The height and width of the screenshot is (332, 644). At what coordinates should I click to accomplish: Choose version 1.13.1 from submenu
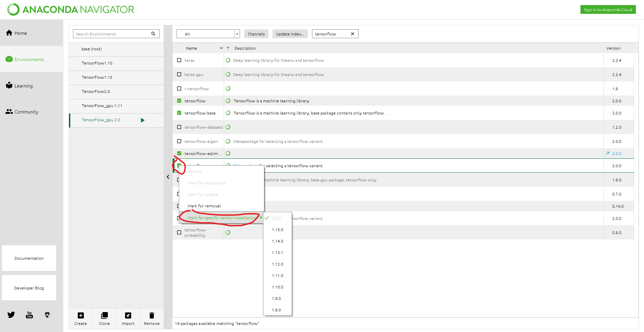point(278,253)
